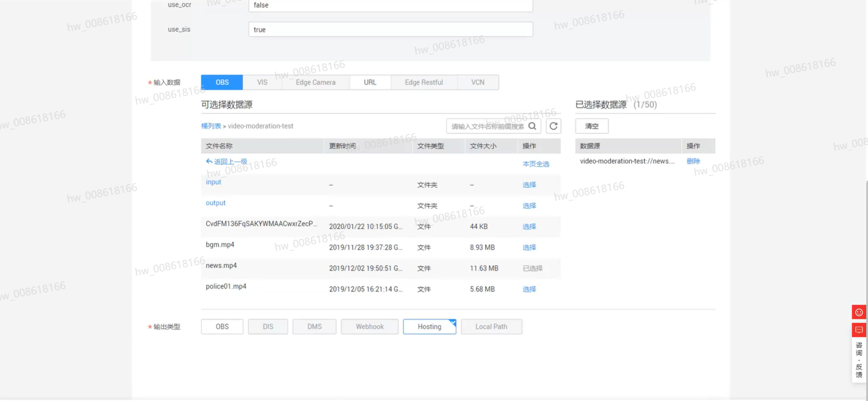Click the 2019/12/05 16:21:14 timestamp

pyautogui.click(x=366, y=289)
